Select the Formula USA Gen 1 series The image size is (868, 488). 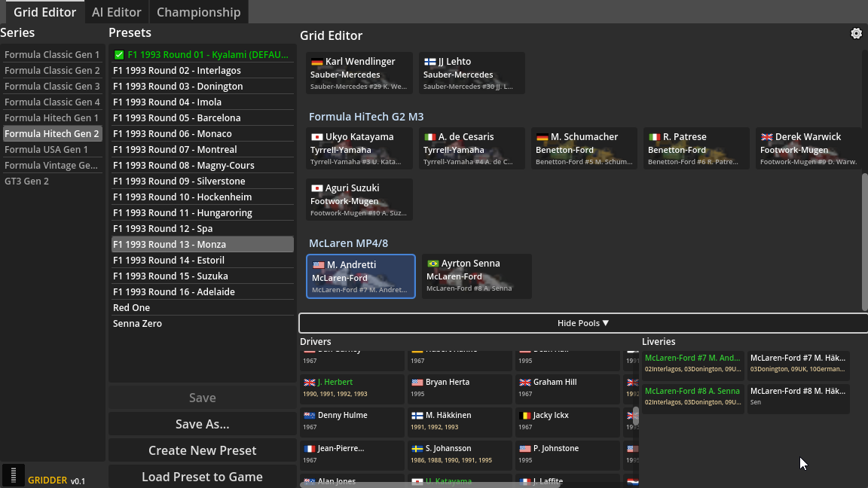click(x=52, y=149)
